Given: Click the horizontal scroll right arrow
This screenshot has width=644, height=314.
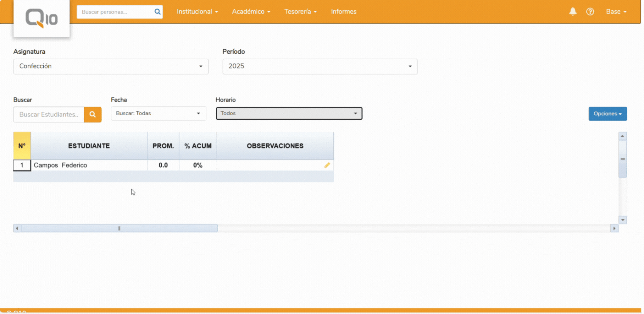Looking at the screenshot, I should tap(614, 228).
